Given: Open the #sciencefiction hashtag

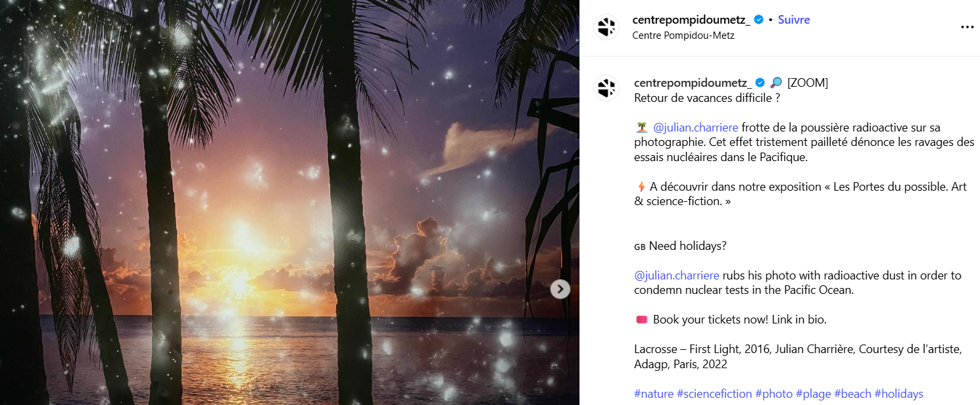Looking at the screenshot, I should tap(714, 394).
